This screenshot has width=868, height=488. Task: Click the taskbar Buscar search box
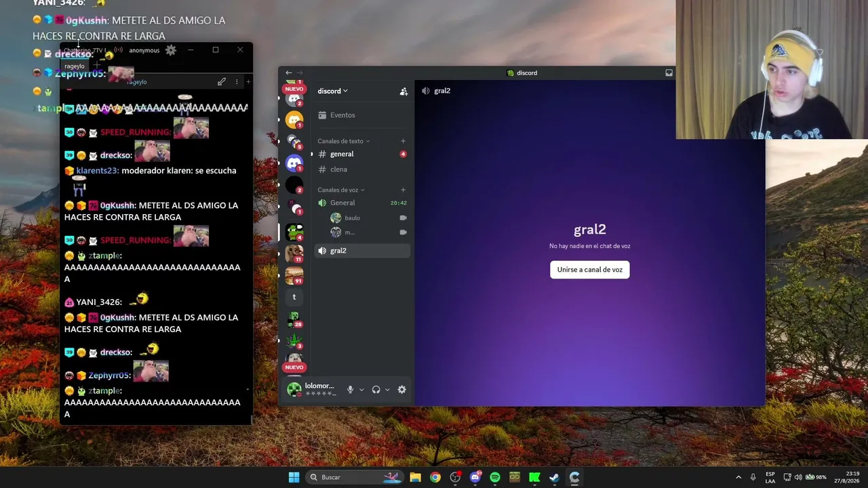coord(355,477)
